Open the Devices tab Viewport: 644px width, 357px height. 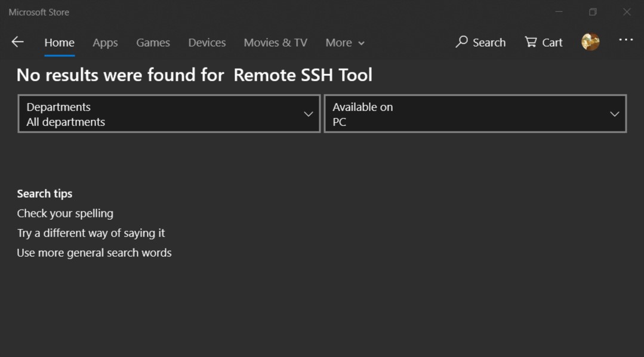point(207,43)
